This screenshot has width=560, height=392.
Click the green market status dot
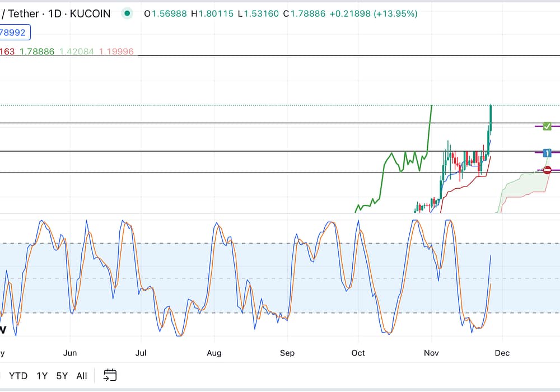pos(128,13)
